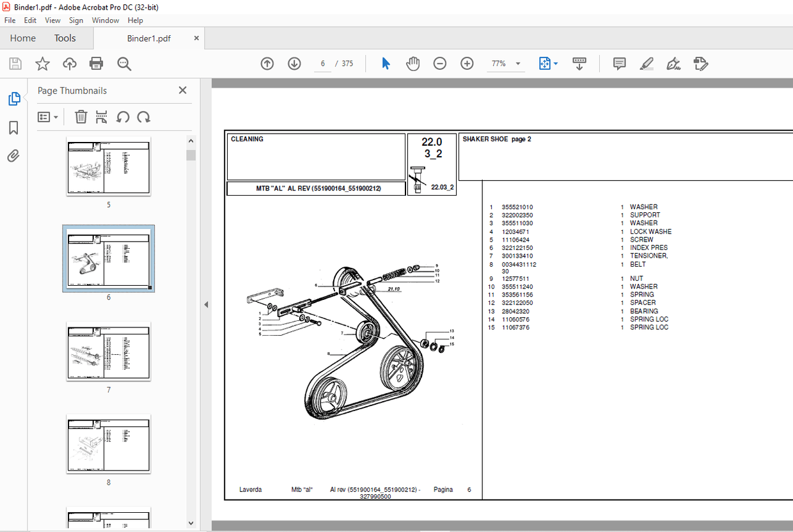This screenshot has width=793, height=532.
Task: Select the Highlight text tool
Action: (647, 63)
